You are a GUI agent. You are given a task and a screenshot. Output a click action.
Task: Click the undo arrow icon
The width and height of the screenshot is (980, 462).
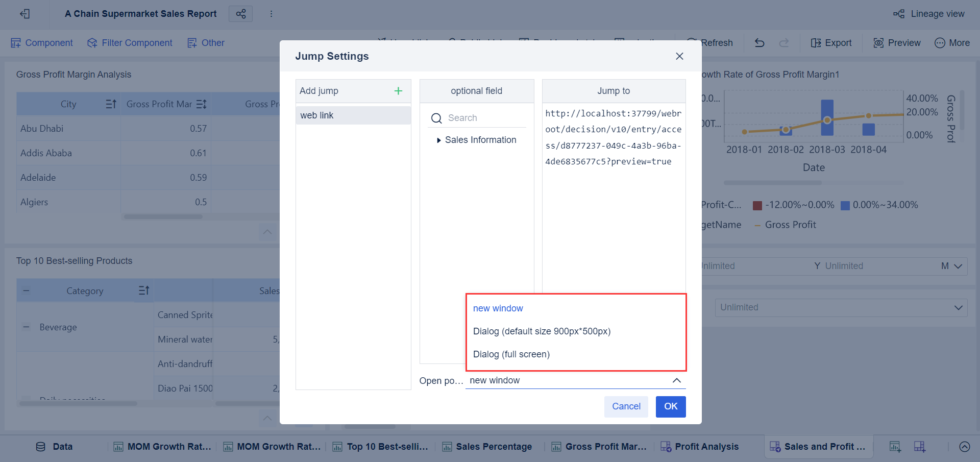(759, 43)
